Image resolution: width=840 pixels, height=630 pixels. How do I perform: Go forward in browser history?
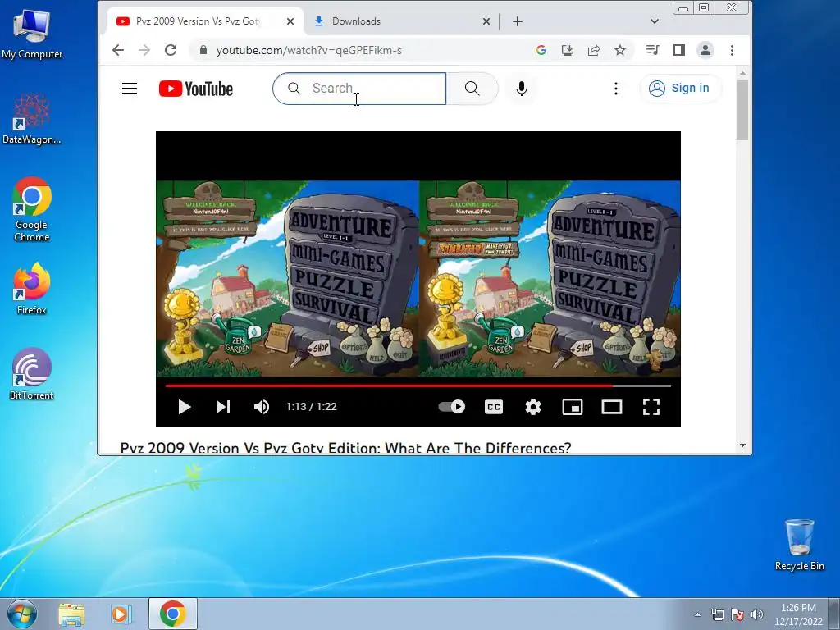point(144,50)
